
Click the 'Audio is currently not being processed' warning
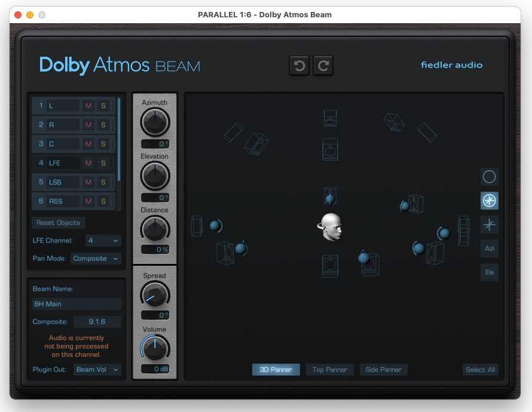pyautogui.click(x=77, y=346)
